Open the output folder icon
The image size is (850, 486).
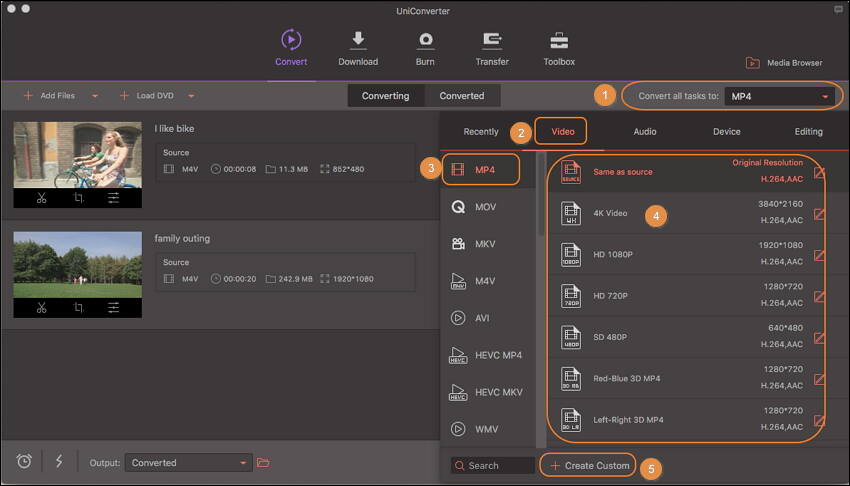[x=263, y=463]
